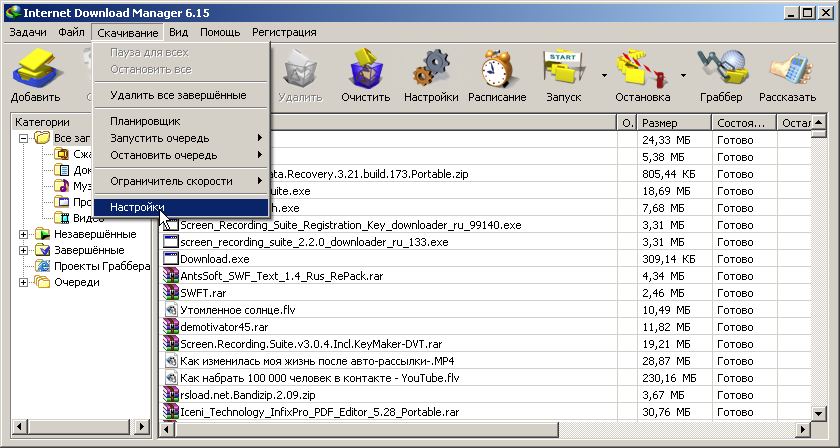Click archive icon of demotivator45.rar
This screenshot has width=840, height=448.
170,327
